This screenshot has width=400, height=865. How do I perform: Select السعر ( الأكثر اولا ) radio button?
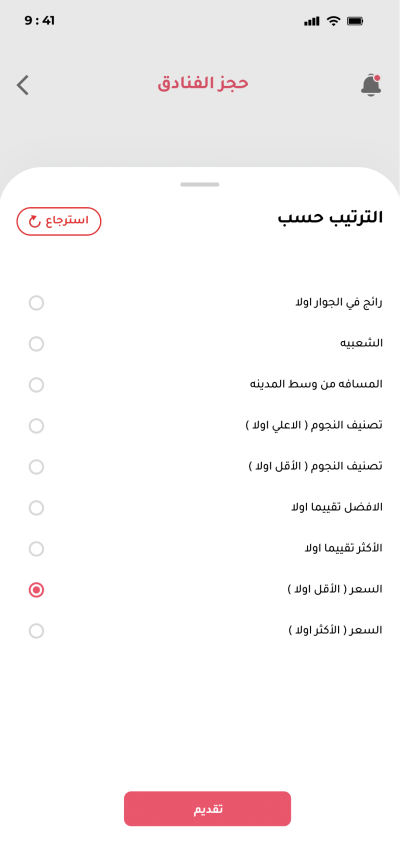[36, 631]
